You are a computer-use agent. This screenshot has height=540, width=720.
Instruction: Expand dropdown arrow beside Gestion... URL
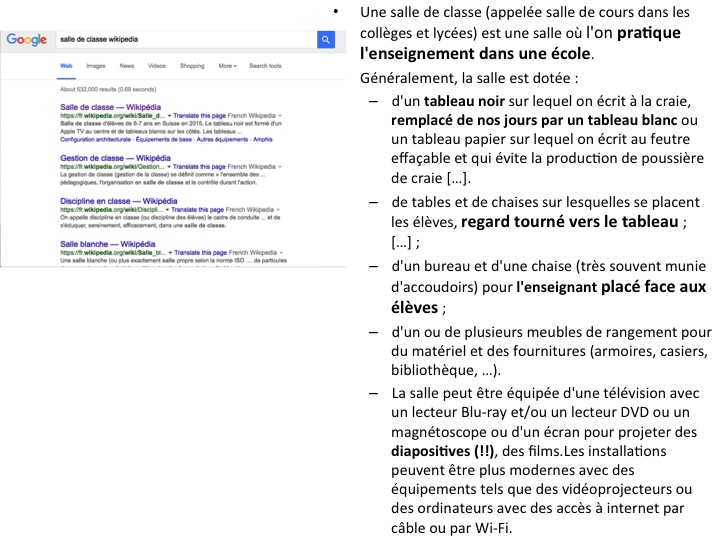click(169, 167)
